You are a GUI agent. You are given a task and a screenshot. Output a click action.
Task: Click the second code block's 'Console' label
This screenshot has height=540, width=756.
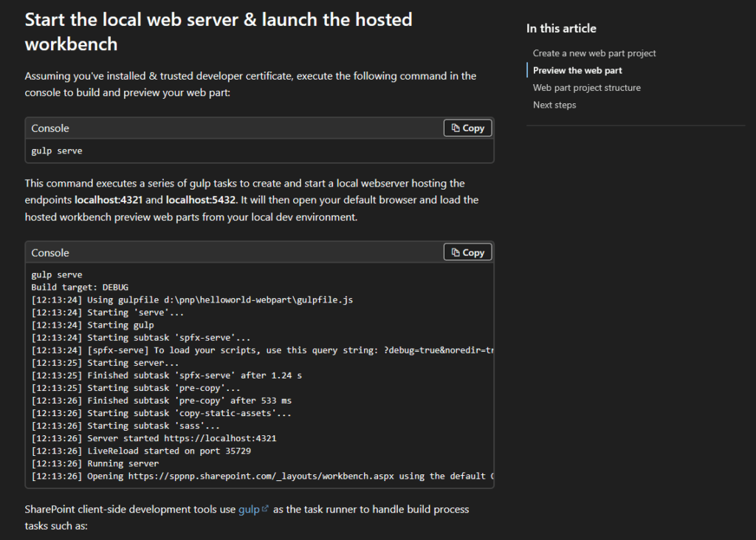point(50,252)
